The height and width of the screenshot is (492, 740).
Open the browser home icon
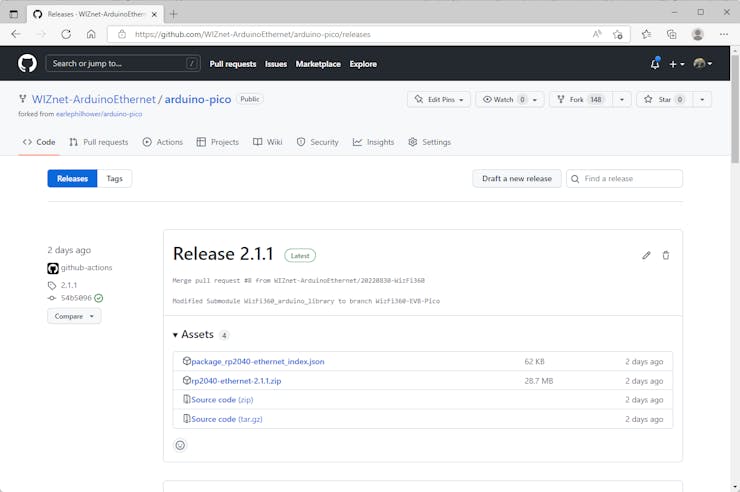coord(91,34)
